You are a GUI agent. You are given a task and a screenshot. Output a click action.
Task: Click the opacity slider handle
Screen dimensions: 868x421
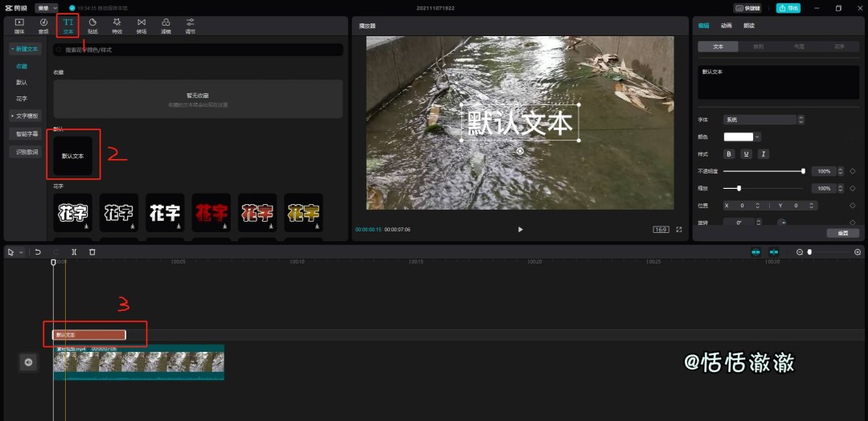coord(803,171)
